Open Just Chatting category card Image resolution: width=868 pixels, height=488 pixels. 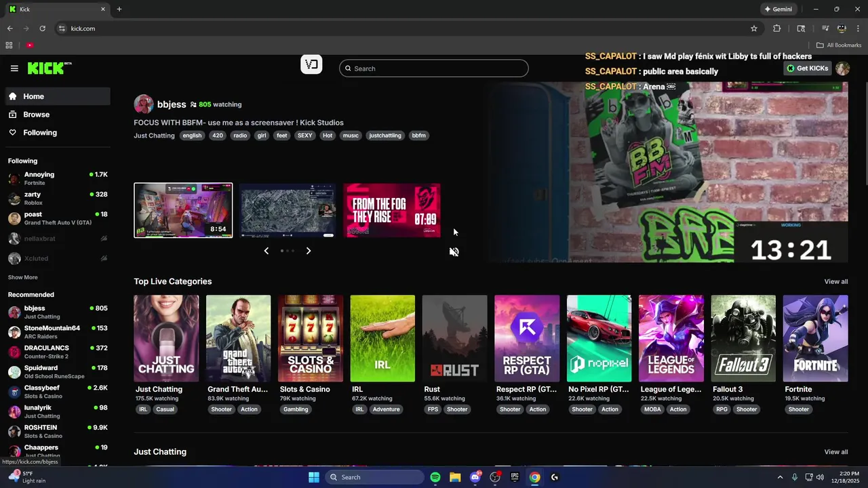tap(166, 338)
